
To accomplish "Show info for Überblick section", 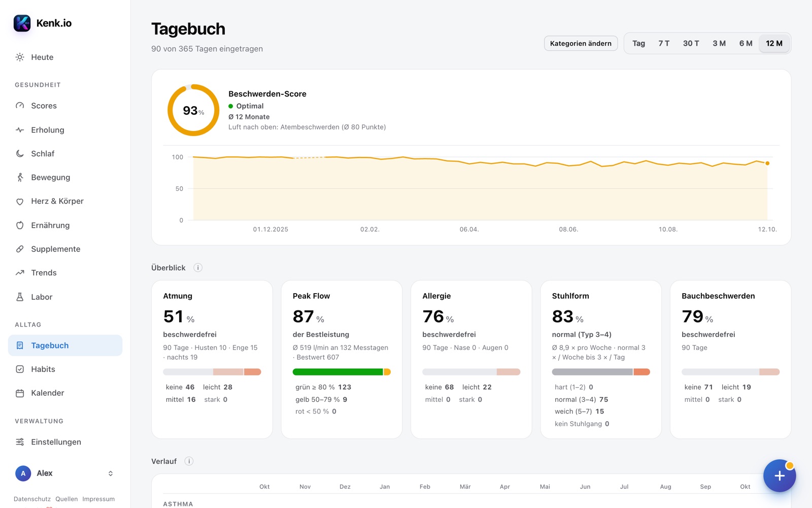I will 198,268.
